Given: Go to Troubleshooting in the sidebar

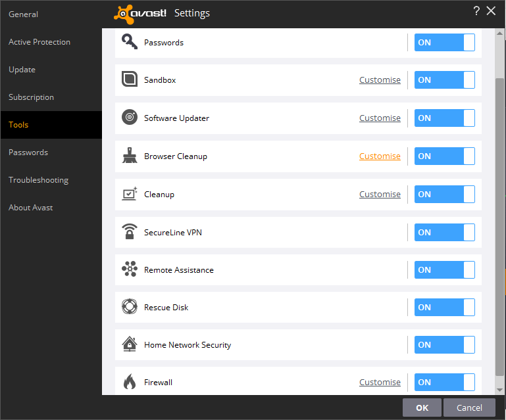Looking at the screenshot, I should click(x=38, y=179).
